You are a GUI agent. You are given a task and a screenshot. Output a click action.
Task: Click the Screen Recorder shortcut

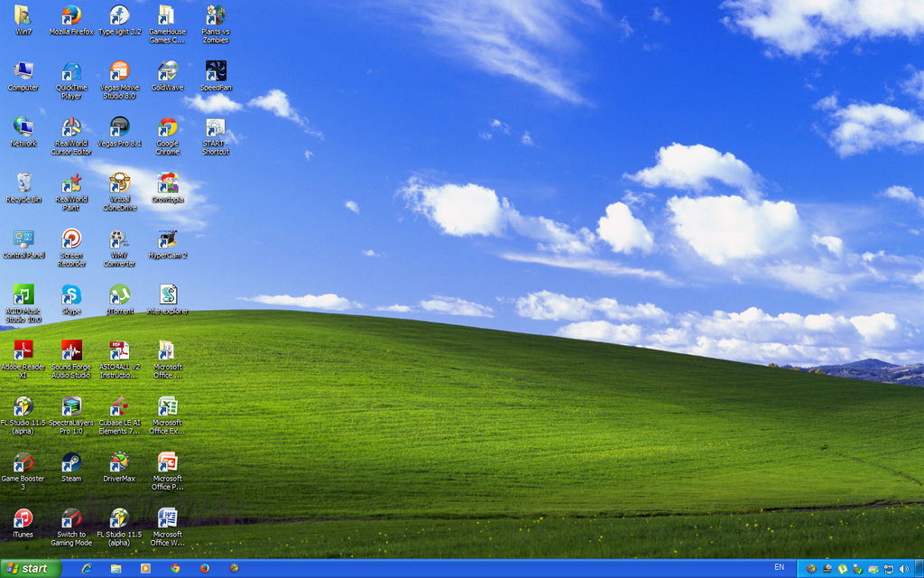[71, 248]
